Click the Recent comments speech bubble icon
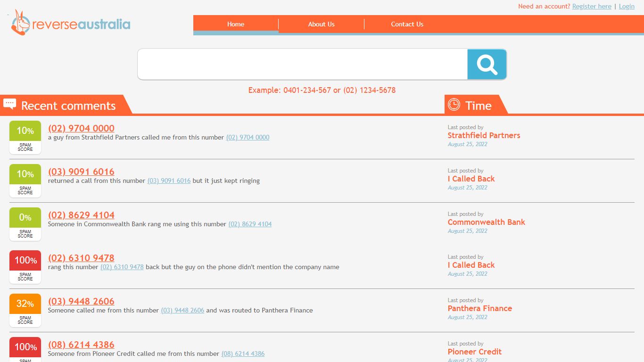 pyautogui.click(x=9, y=104)
